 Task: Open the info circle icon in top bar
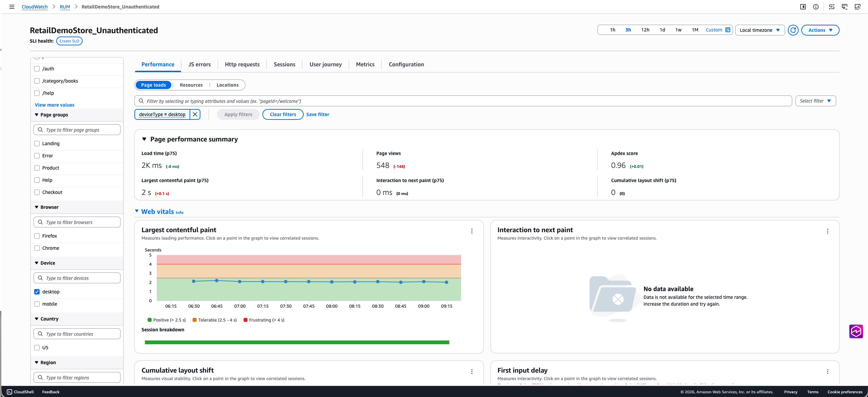click(816, 7)
